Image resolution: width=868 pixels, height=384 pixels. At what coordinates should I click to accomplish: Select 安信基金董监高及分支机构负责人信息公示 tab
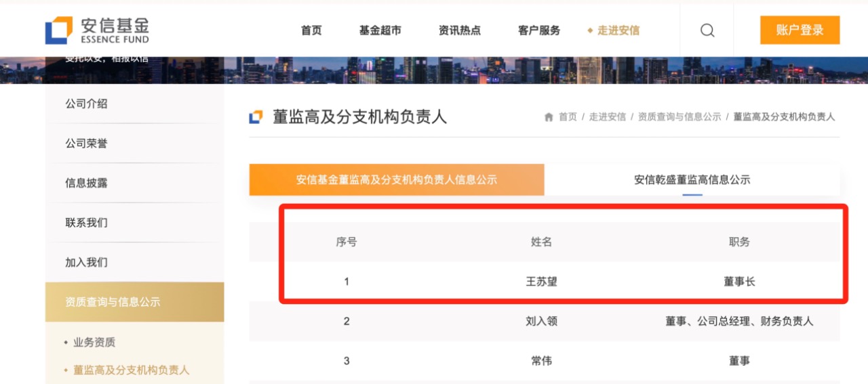397,180
